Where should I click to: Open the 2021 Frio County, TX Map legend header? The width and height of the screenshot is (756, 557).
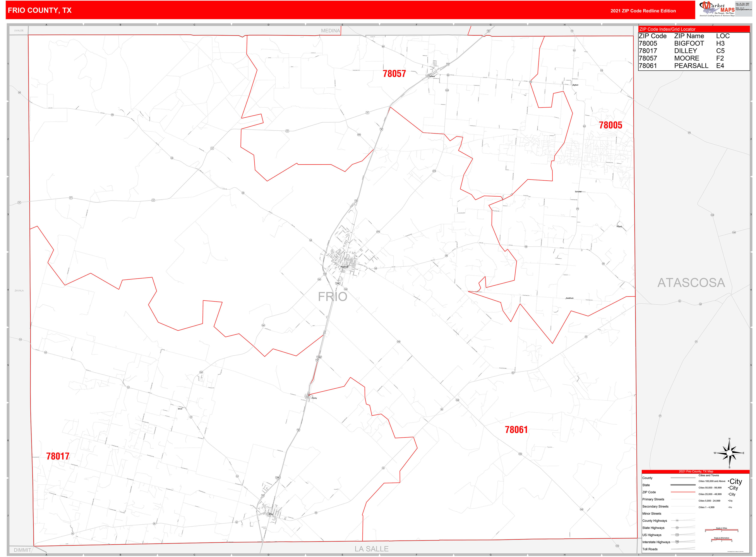coord(696,472)
